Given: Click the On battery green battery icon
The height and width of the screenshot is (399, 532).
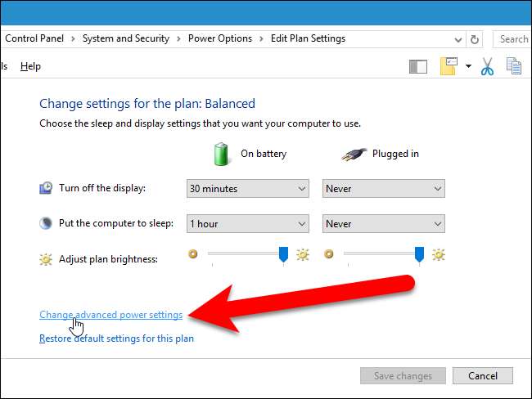Looking at the screenshot, I should (x=222, y=154).
